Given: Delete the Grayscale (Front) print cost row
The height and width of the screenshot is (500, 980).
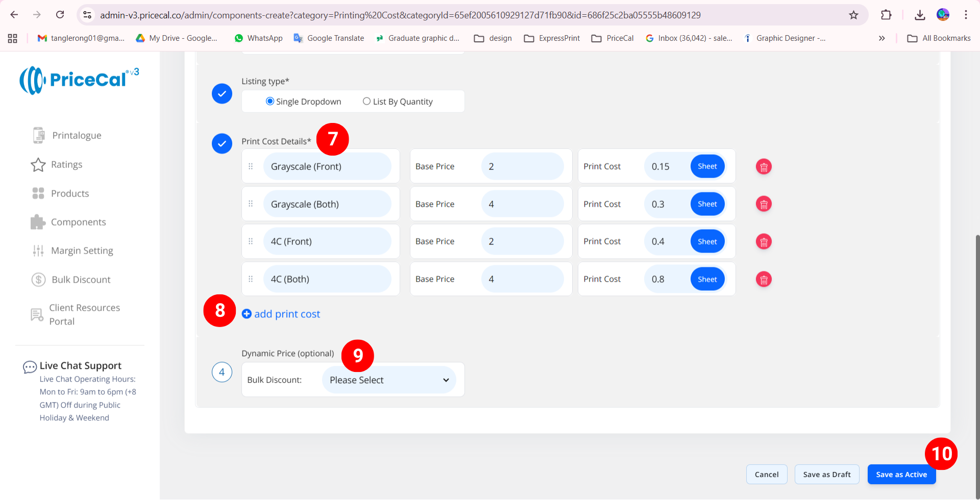Looking at the screenshot, I should [x=764, y=167].
